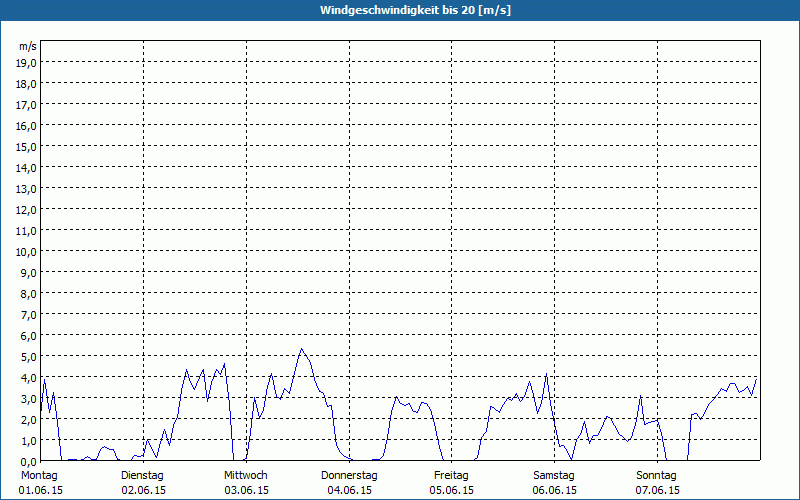Select the 12,0 y-axis label
The height and width of the screenshot is (500, 800).
[27, 210]
